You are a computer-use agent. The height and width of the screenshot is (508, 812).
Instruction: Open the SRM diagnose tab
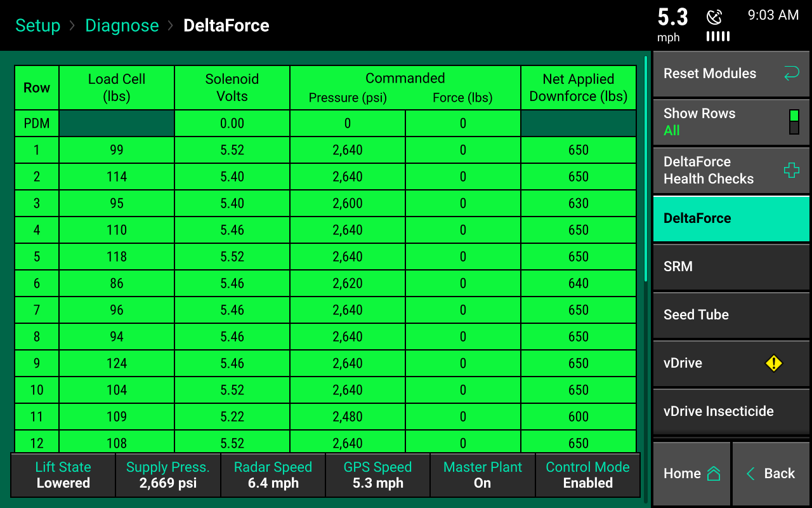tap(731, 267)
